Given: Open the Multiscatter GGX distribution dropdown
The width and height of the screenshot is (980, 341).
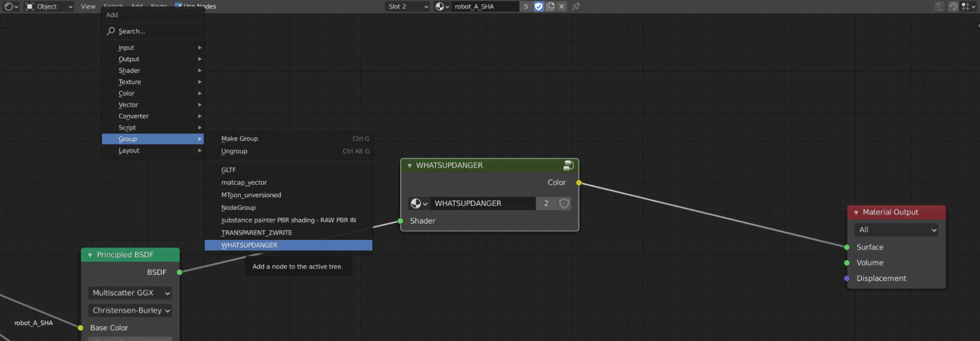Looking at the screenshot, I should (130, 293).
